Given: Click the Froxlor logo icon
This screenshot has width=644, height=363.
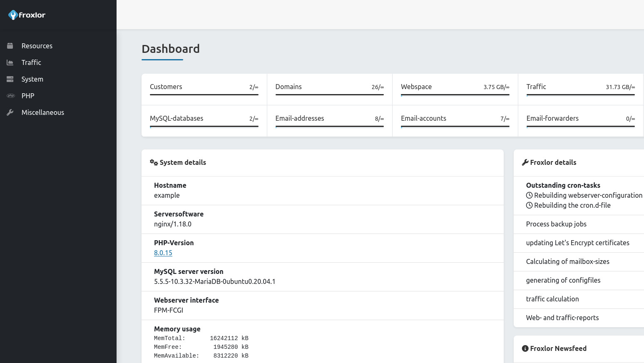Looking at the screenshot, I should tap(13, 15).
